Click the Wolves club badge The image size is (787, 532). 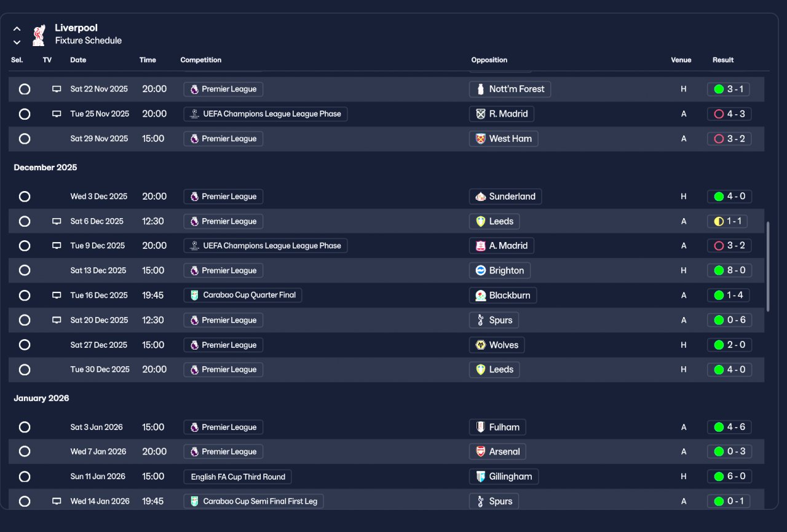[481, 345]
